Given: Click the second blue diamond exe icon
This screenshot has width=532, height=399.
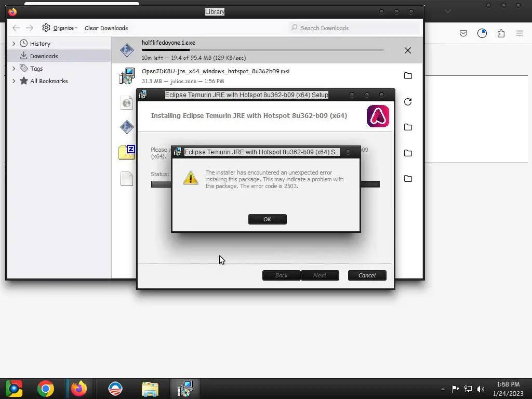Looking at the screenshot, I should 127,127.
